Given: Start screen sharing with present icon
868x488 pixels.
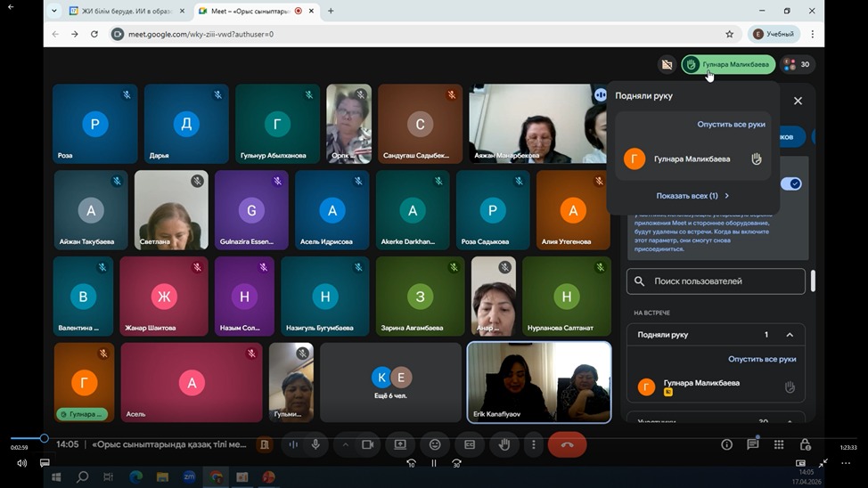Looking at the screenshot, I should pyautogui.click(x=400, y=444).
